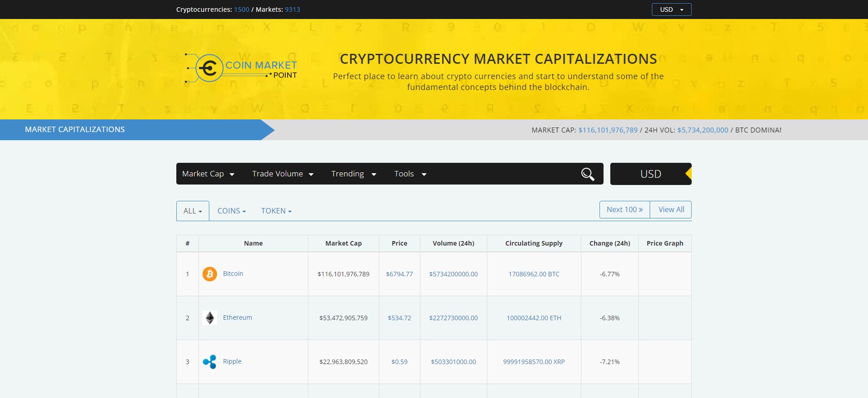
Task: Select the ALL filter tab
Action: [193, 211]
